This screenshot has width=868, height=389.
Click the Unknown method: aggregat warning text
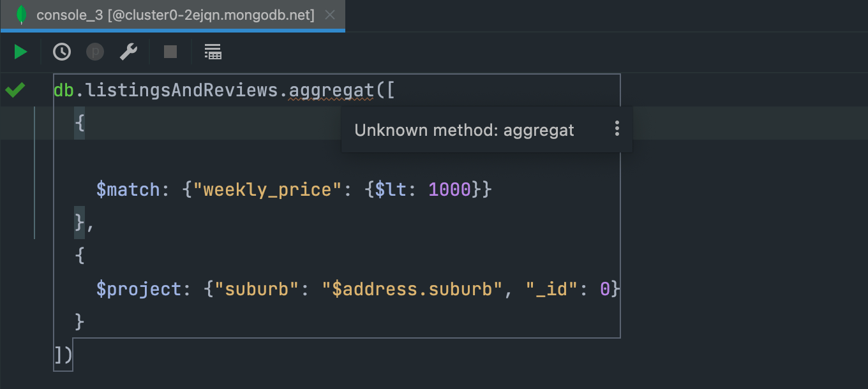464,129
